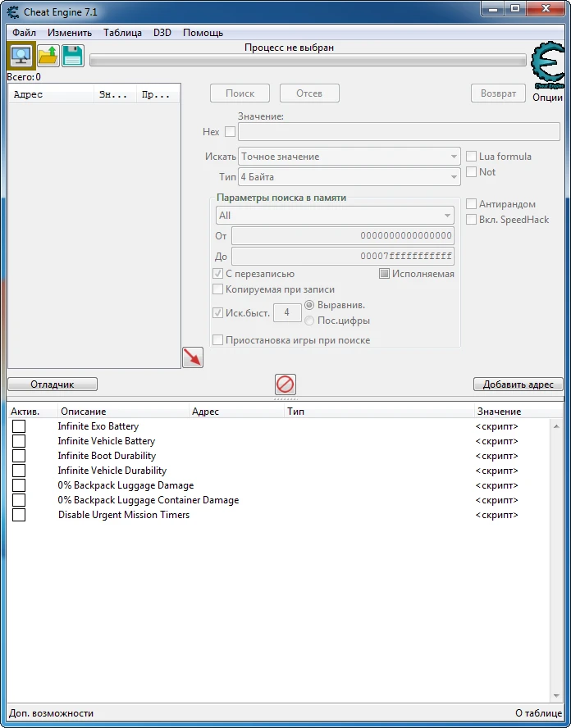Toggle Копируемая при записи checkbox
Screen dimensions: 571x728
[217, 289]
